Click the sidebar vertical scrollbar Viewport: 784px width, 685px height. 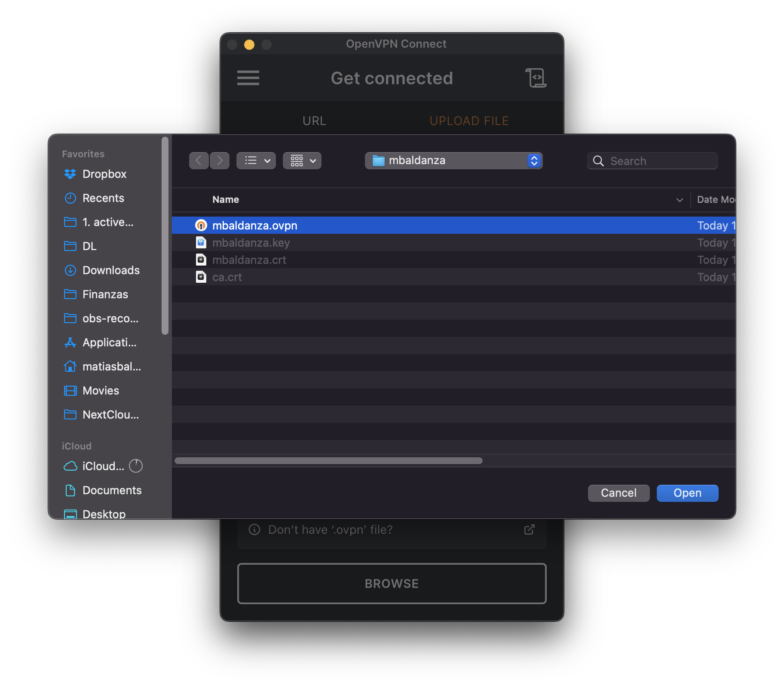coord(165,235)
